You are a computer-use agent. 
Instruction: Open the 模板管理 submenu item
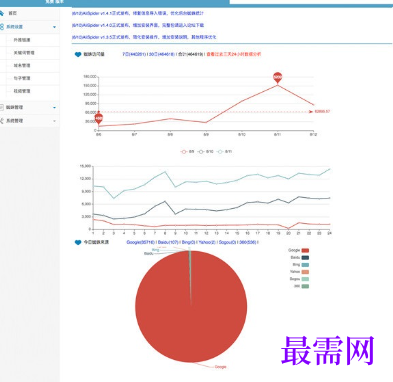[22, 91]
